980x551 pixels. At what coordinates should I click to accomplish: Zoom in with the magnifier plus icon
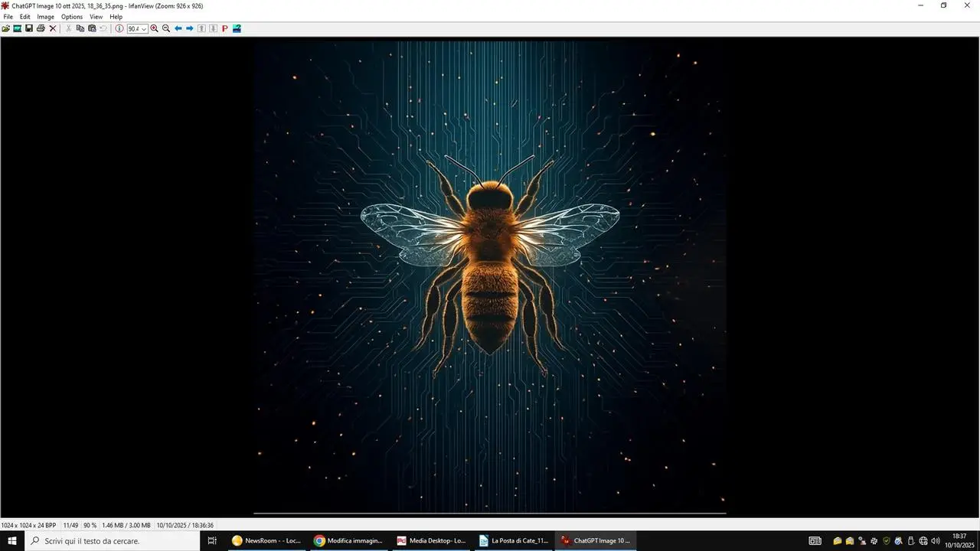pyautogui.click(x=155, y=28)
